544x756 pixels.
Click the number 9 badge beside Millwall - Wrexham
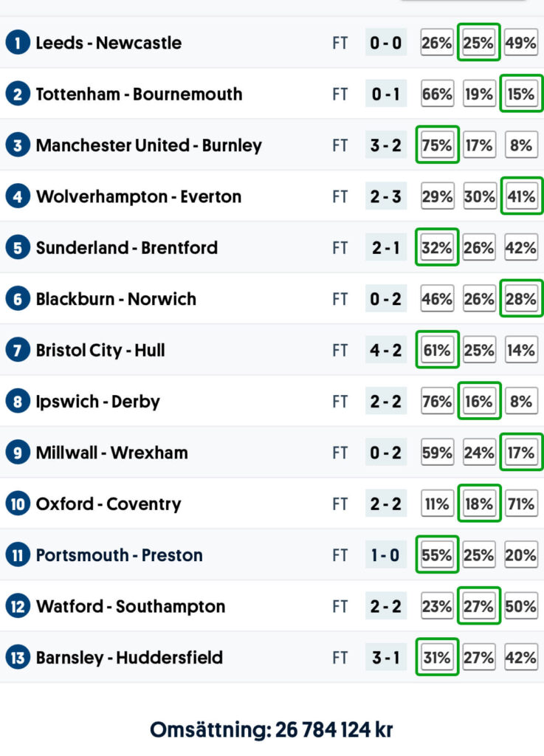[x=18, y=453]
